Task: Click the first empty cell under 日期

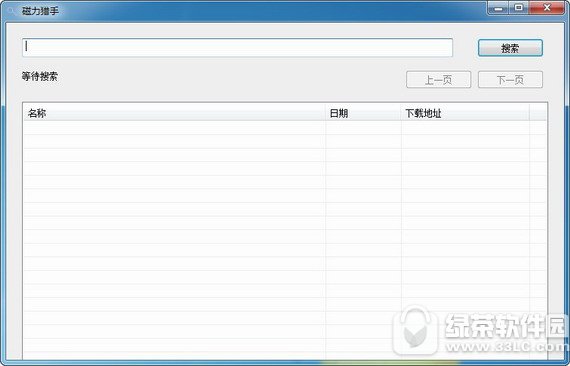Action: [x=364, y=128]
